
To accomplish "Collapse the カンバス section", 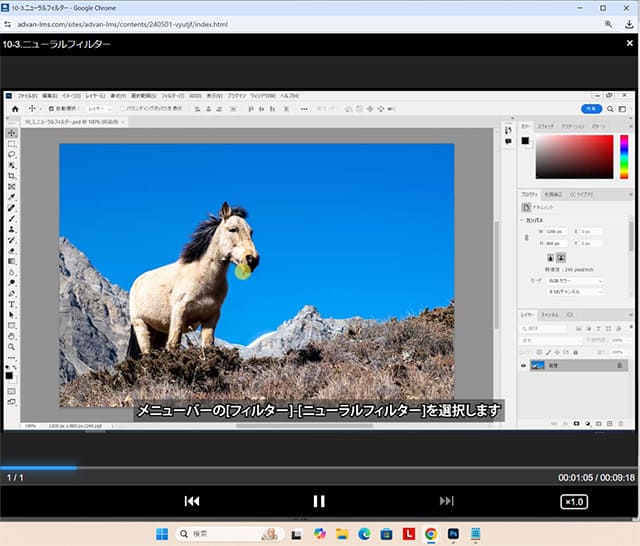I will (x=522, y=220).
